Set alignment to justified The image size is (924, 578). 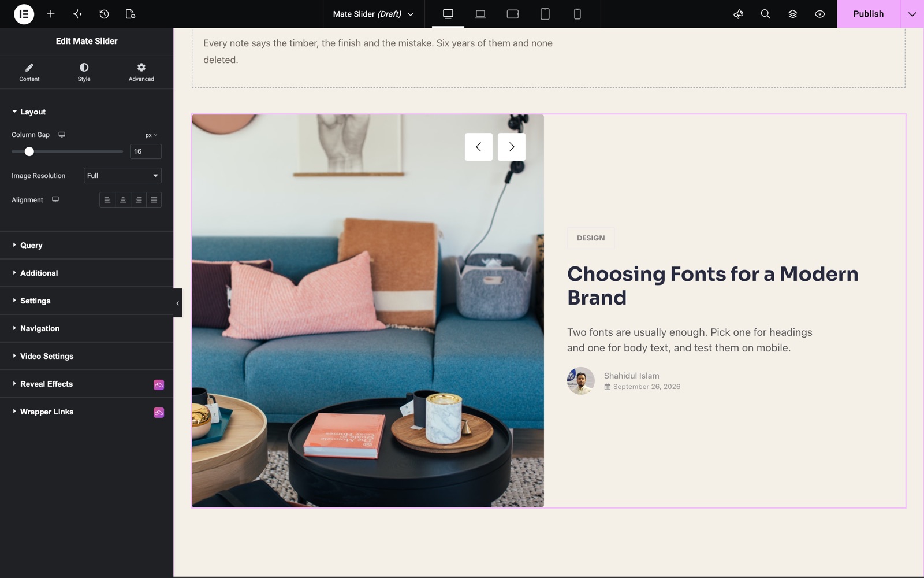[x=154, y=200]
